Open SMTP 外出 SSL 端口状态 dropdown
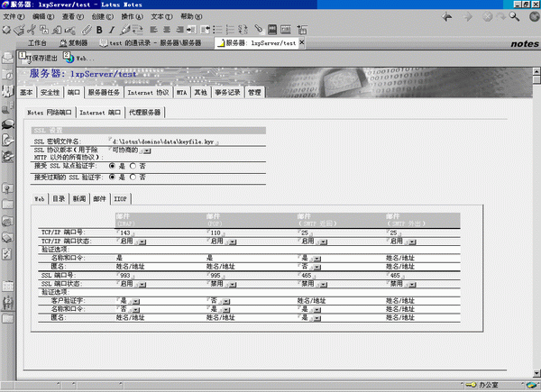The width and height of the screenshot is (541, 392). pyautogui.click(x=412, y=285)
